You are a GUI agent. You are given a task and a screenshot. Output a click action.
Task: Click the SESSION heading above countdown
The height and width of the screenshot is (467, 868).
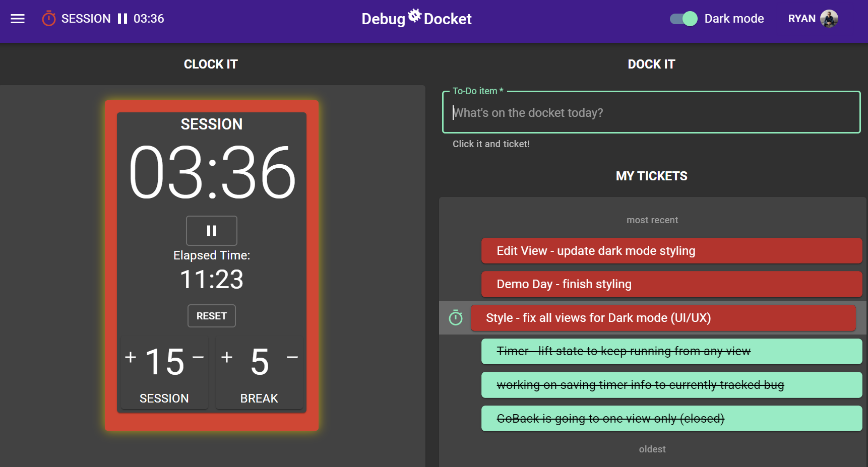(x=212, y=124)
